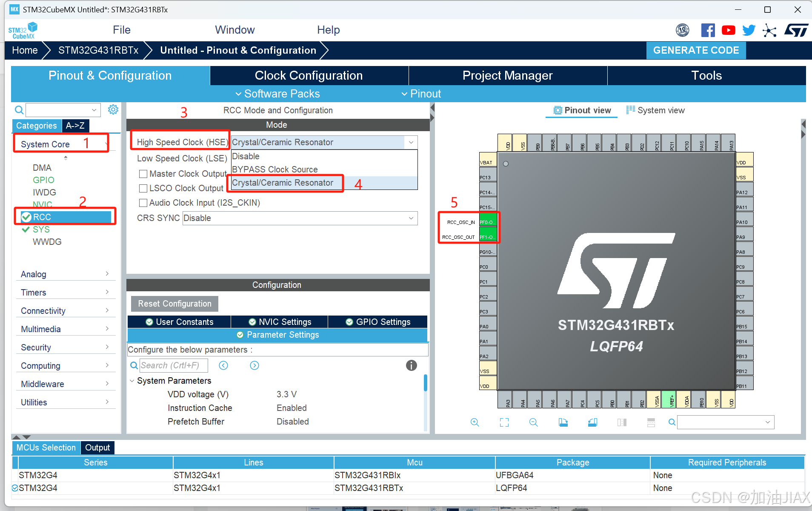This screenshot has width=812, height=511.
Task: Click the vertical flip view icon
Action: [622, 422]
